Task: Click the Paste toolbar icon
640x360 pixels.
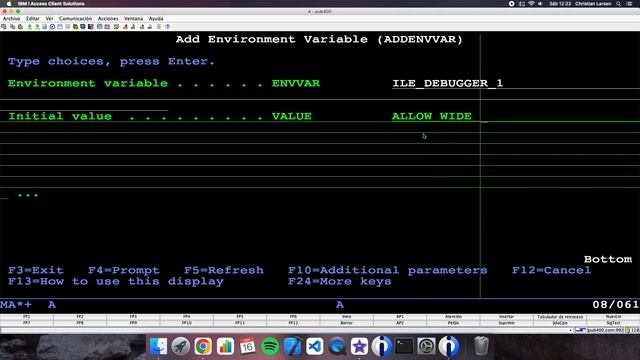Action: [x=20, y=27]
